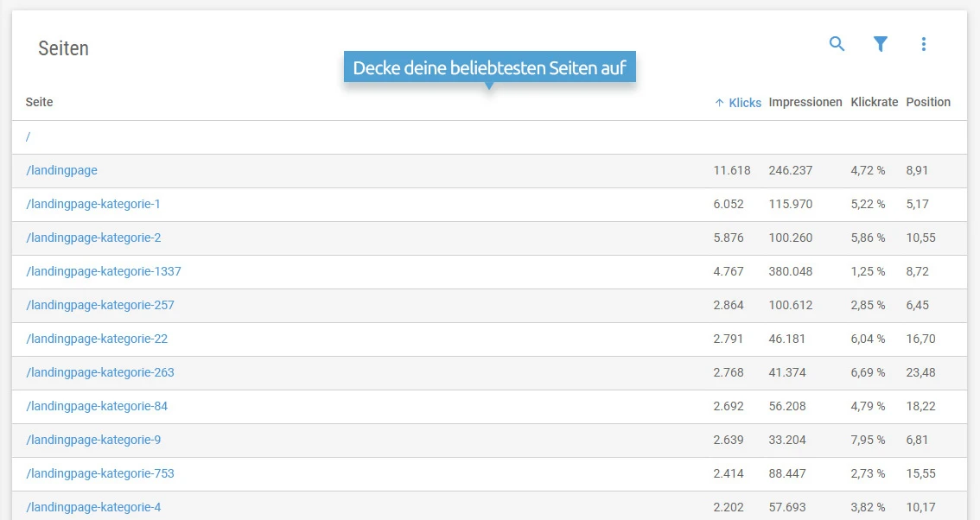Open the /landingpage-kategorie-84 link
Screen dimensions: 980x520
click(x=97, y=407)
